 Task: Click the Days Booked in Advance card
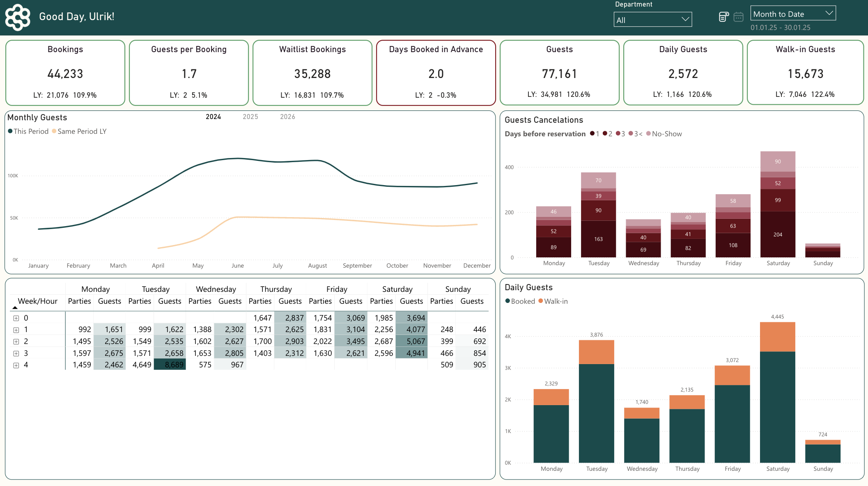(436, 73)
